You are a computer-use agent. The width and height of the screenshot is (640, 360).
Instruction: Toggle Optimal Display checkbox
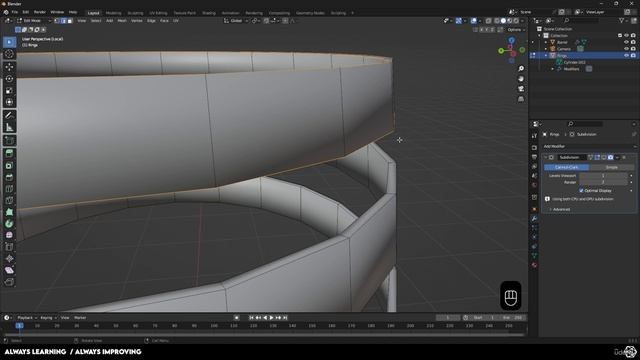pyautogui.click(x=581, y=191)
